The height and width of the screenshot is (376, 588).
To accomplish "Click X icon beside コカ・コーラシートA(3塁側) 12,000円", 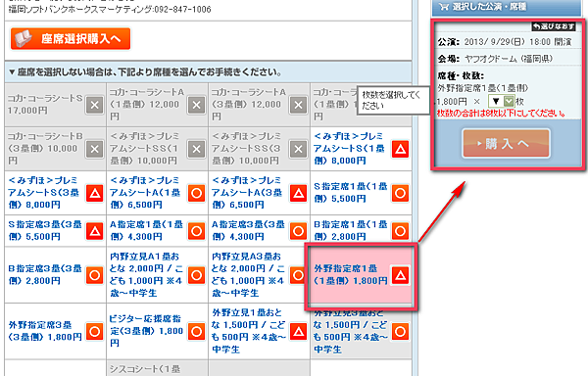I will coord(299,105).
